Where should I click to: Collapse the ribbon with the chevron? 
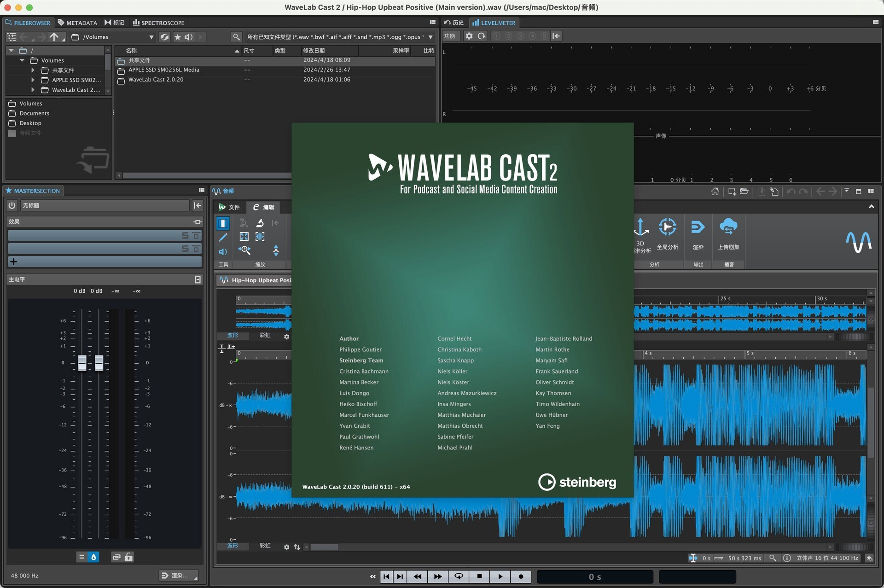(871, 207)
